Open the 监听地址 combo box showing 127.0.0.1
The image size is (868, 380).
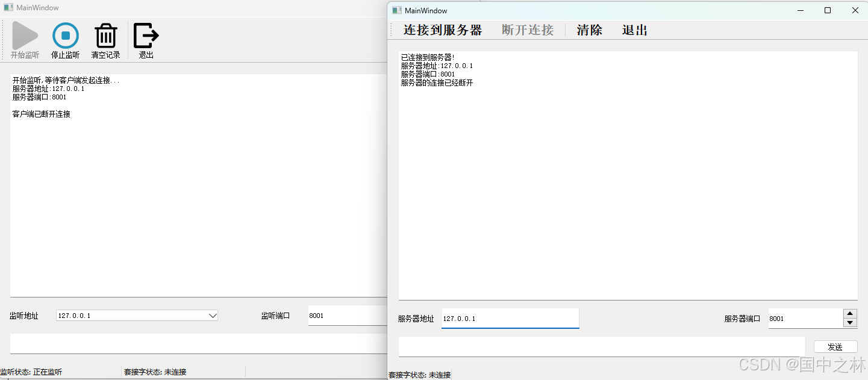[137, 316]
